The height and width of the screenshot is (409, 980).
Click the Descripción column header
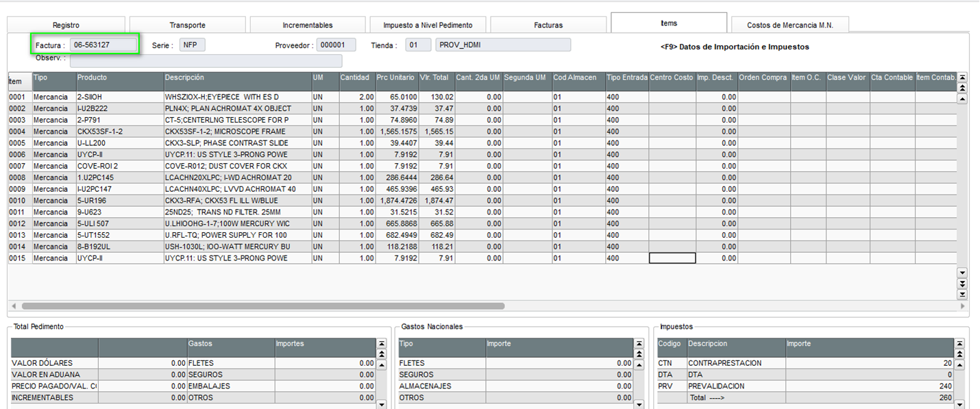click(x=237, y=81)
